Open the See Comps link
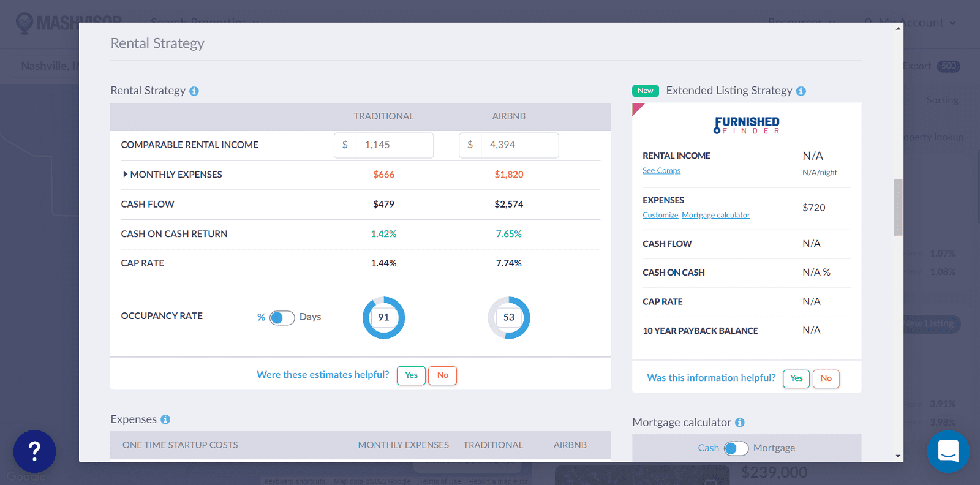The width and height of the screenshot is (980, 485). 661,171
